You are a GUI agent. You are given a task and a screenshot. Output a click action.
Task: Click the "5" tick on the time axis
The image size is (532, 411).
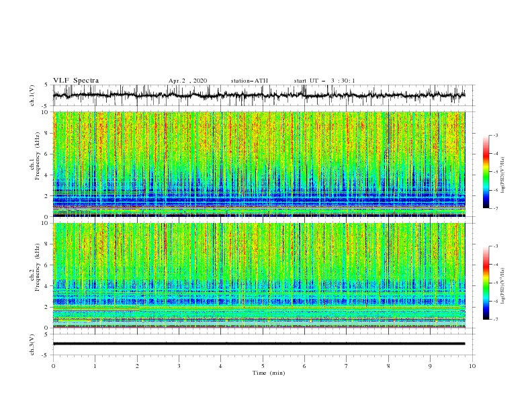[263, 366]
